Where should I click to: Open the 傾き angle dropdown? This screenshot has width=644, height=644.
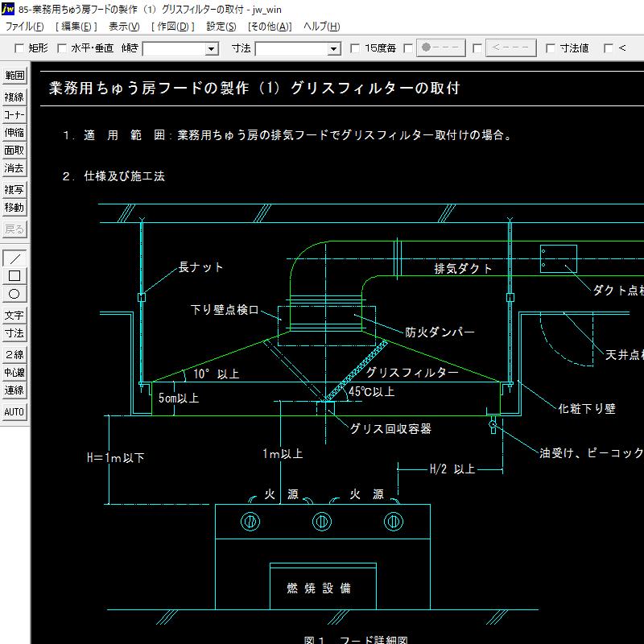pos(212,47)
